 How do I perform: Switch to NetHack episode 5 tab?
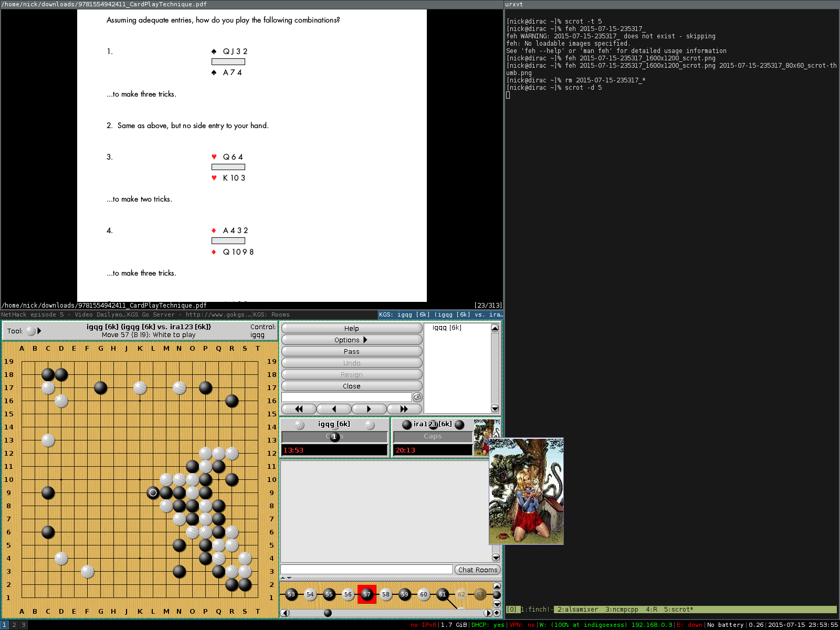click(63, 315)
